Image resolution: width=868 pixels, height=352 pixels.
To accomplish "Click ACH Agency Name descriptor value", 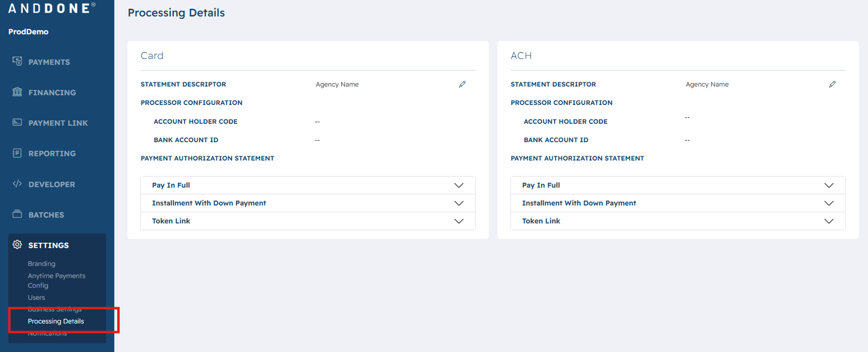I will click(707, 84).
